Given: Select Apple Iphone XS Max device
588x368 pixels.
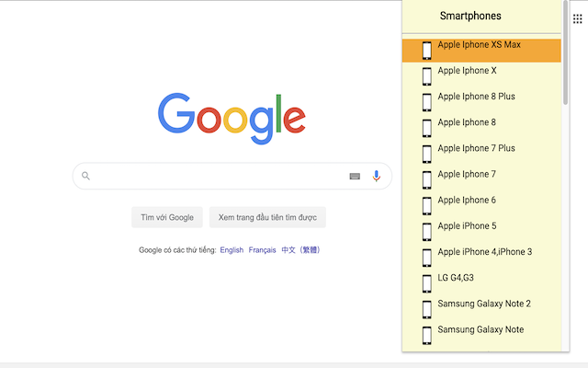Looking at the screenshot, I should tap(479, 45).
